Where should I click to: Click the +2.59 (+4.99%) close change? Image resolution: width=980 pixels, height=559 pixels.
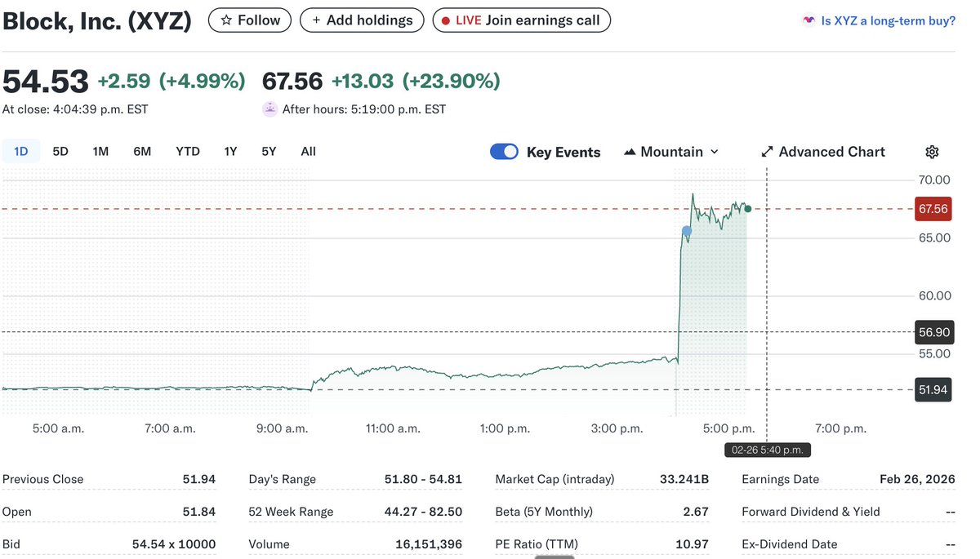pos(171,82)
